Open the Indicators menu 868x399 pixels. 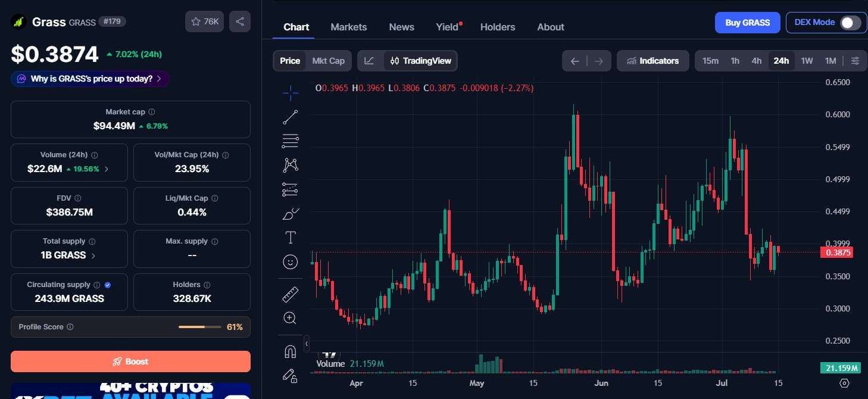click(x=653, y=61)
